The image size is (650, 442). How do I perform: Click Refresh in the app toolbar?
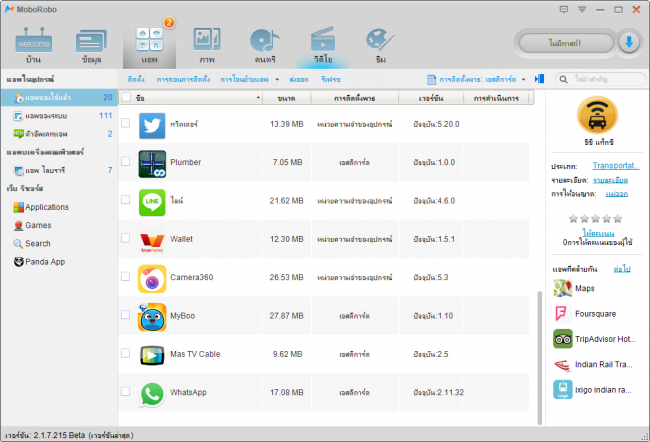[x=331, y=79]
